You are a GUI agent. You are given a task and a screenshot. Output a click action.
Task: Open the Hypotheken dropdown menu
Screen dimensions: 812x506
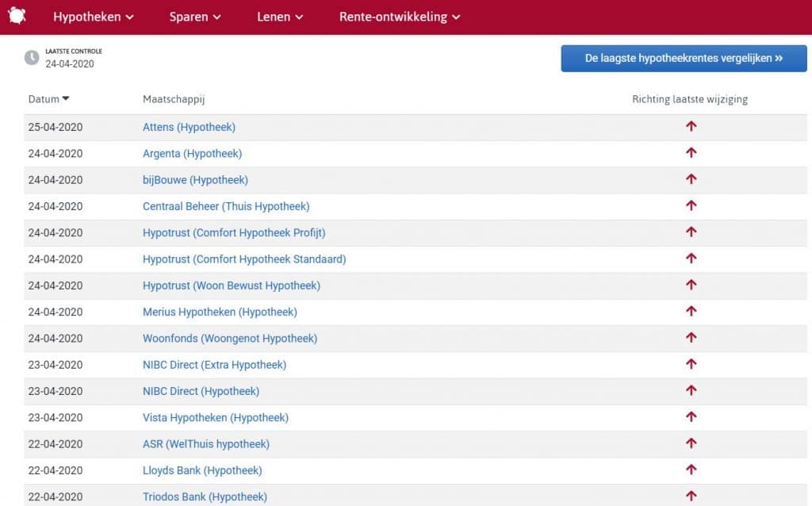pyautogui.click(x=94, y=17)
